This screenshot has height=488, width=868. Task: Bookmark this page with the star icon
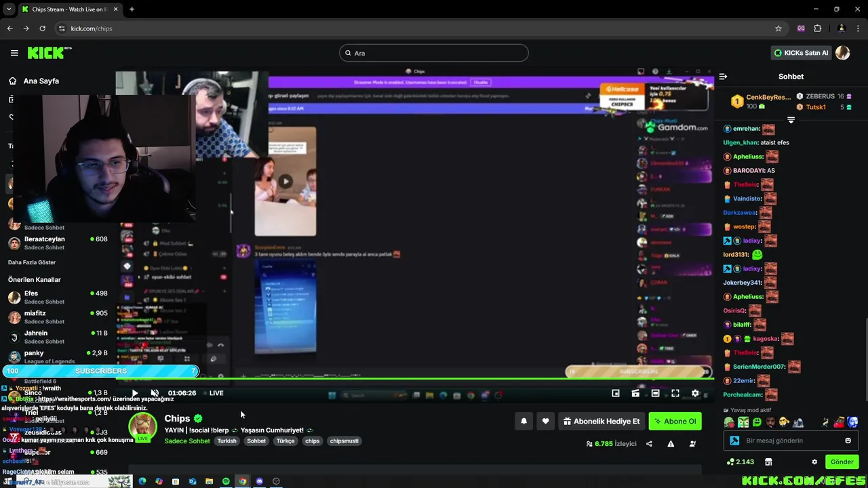[778, 28]
